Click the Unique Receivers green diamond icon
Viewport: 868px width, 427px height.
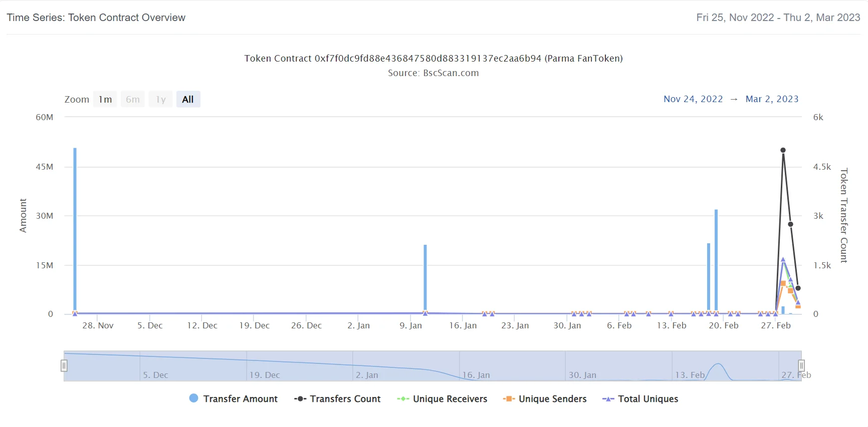[403, 399]
